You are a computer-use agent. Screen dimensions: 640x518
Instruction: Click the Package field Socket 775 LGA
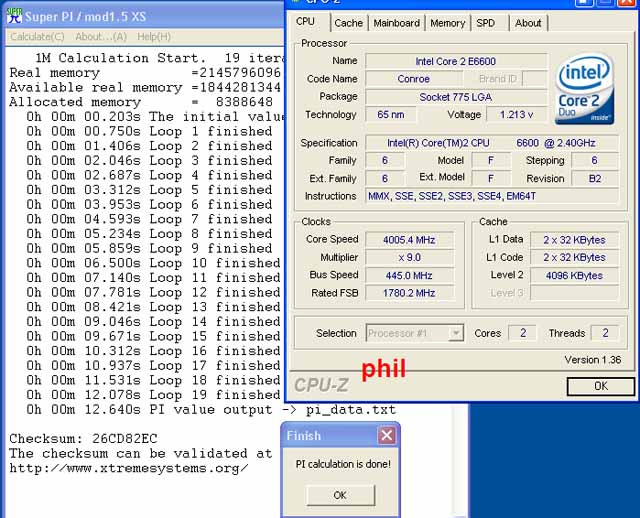[x=456, y=97]
